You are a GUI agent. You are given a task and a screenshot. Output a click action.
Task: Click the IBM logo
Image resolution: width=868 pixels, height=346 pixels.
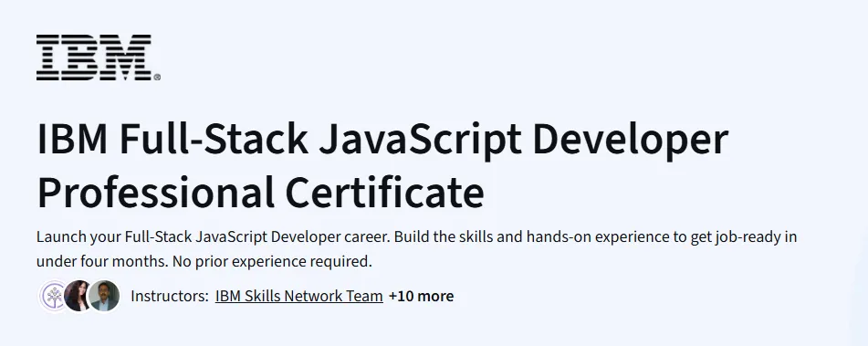[99, 58]
